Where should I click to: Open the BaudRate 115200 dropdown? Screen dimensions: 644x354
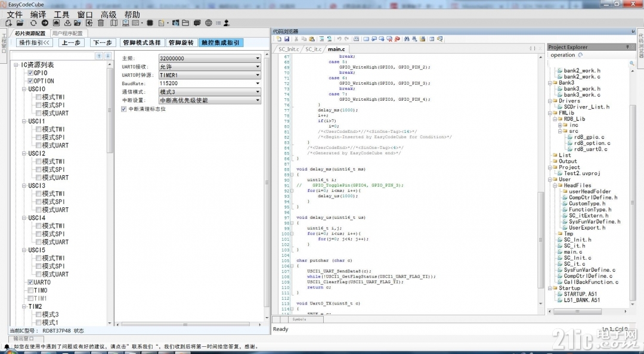click(210, 83)
